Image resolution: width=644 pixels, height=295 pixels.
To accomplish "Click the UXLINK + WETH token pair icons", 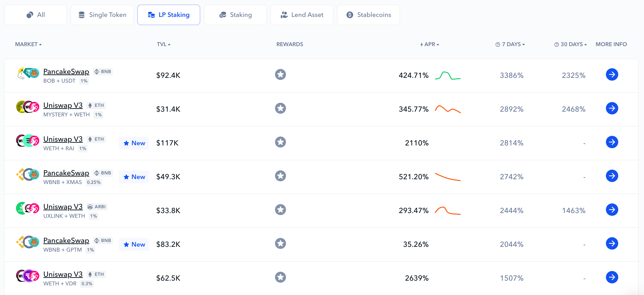I will point(28,208).
